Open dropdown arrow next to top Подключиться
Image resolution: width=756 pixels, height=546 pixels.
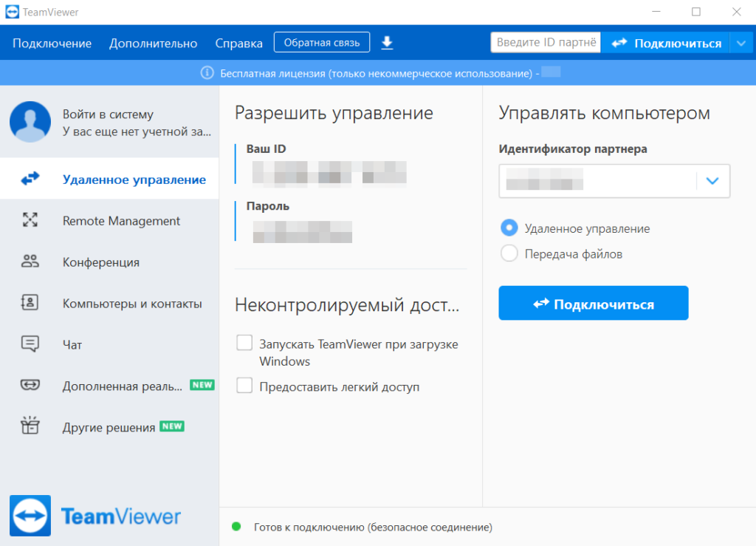click(x=741, y=44)
